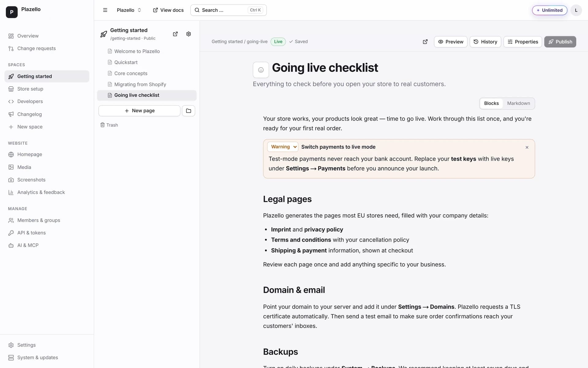Viewport: 588px width, 368px height.
Task: Open the page in external view icon
Action: click(x=425, y=42)
